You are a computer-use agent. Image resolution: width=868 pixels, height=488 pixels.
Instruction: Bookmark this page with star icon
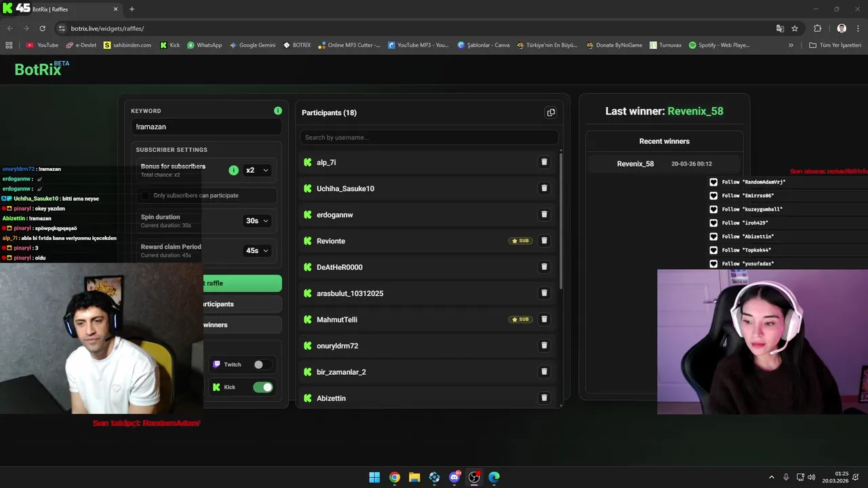pos(795,28)
